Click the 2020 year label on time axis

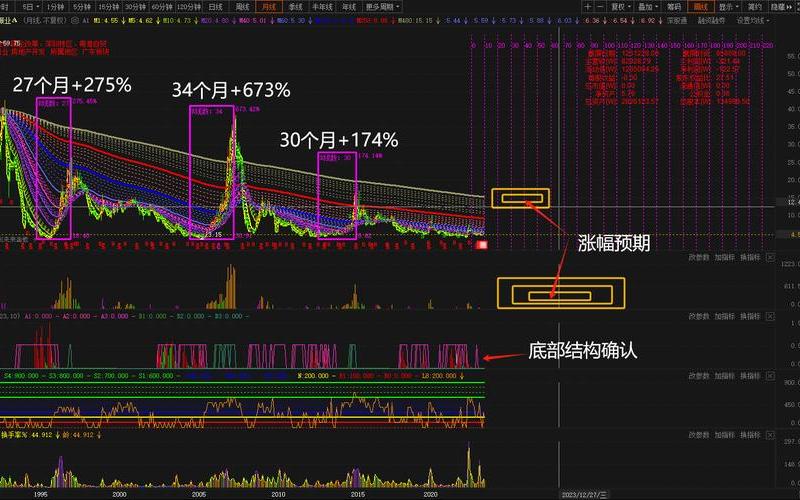click(431, 494)
